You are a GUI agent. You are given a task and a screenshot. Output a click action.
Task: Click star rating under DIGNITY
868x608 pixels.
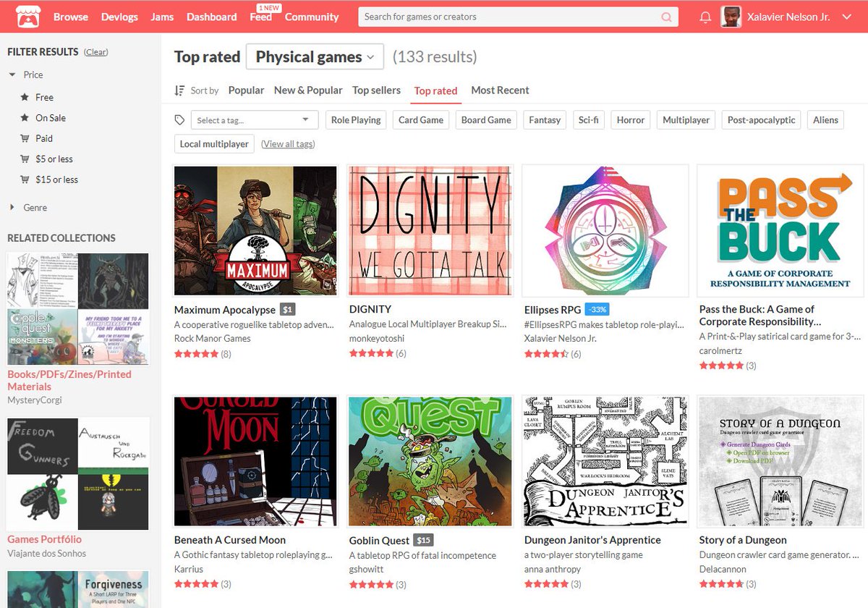point(371,354)
